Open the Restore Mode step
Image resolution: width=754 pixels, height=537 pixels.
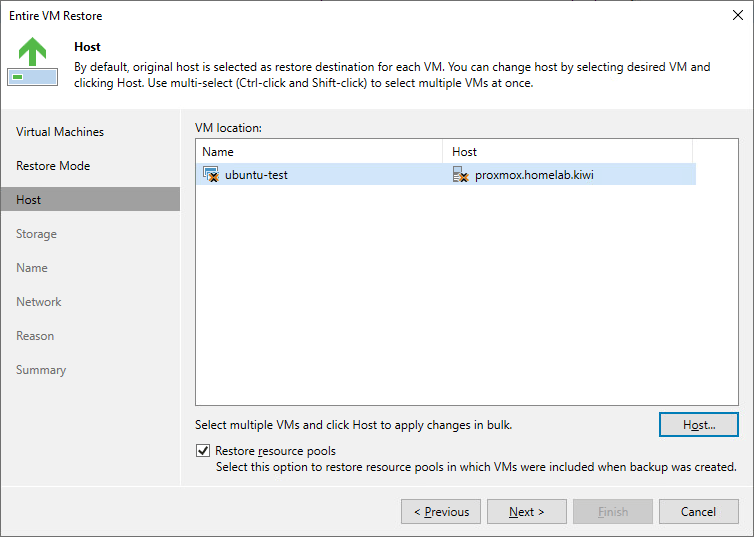[x=53, y=166]
